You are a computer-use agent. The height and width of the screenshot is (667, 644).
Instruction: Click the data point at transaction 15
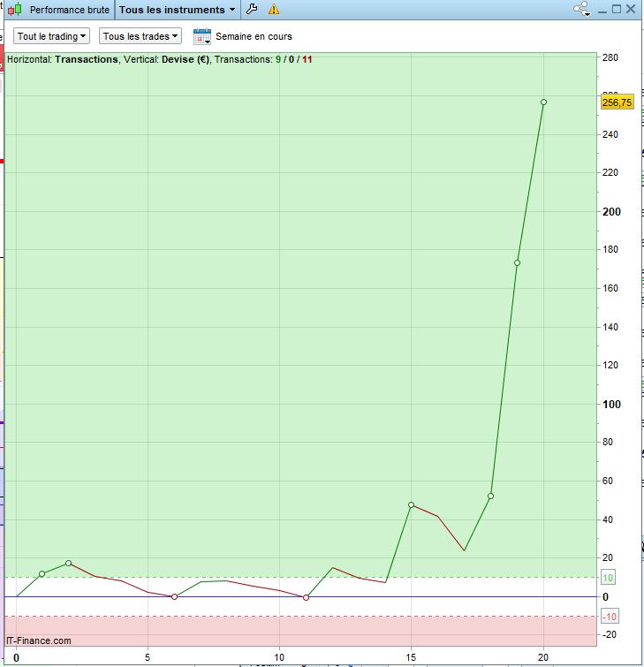pyautogui.click(x=411, y=505)
